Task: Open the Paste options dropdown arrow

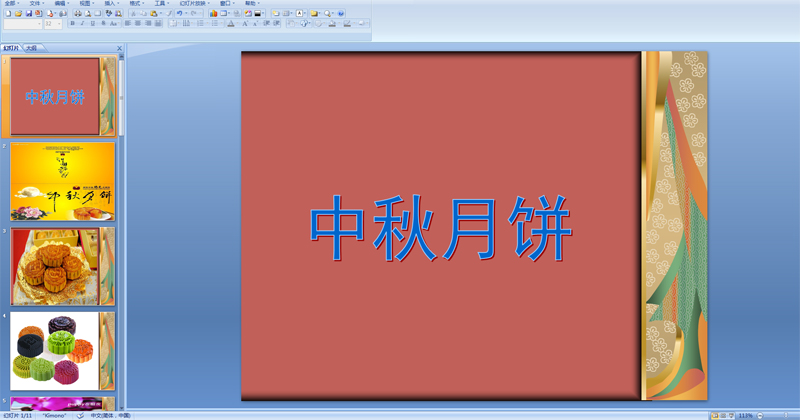Action: [x=161, y=13]
